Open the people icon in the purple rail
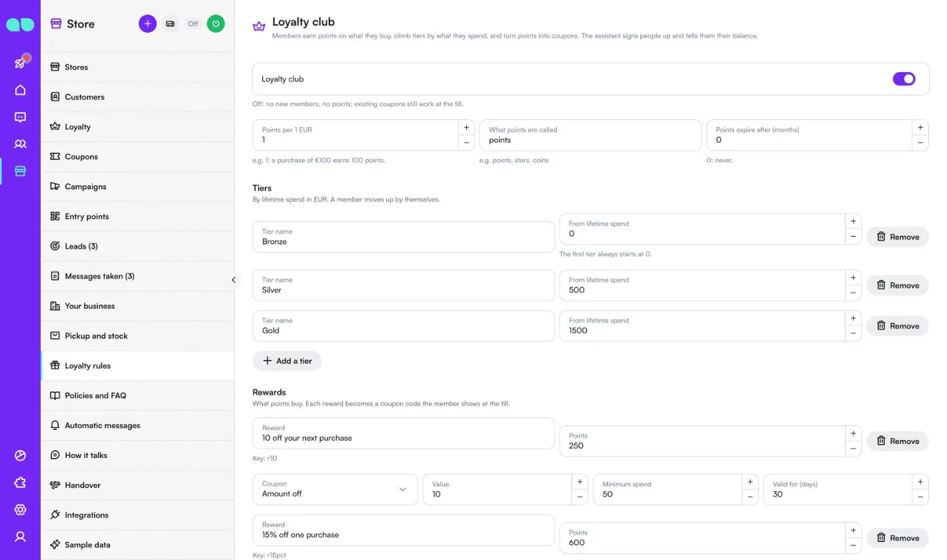This screenshot has width=947, height=560. tap(20, 144)
